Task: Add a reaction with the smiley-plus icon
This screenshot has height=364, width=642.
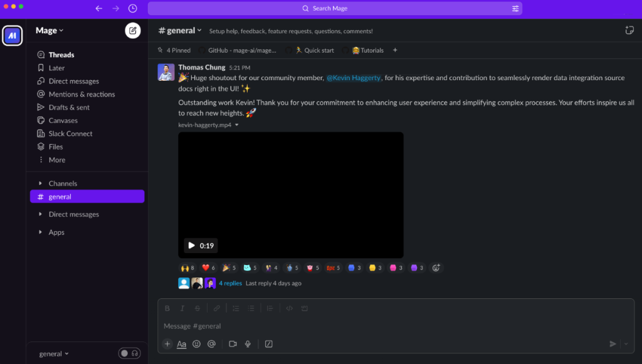Action: click(436, 268)
